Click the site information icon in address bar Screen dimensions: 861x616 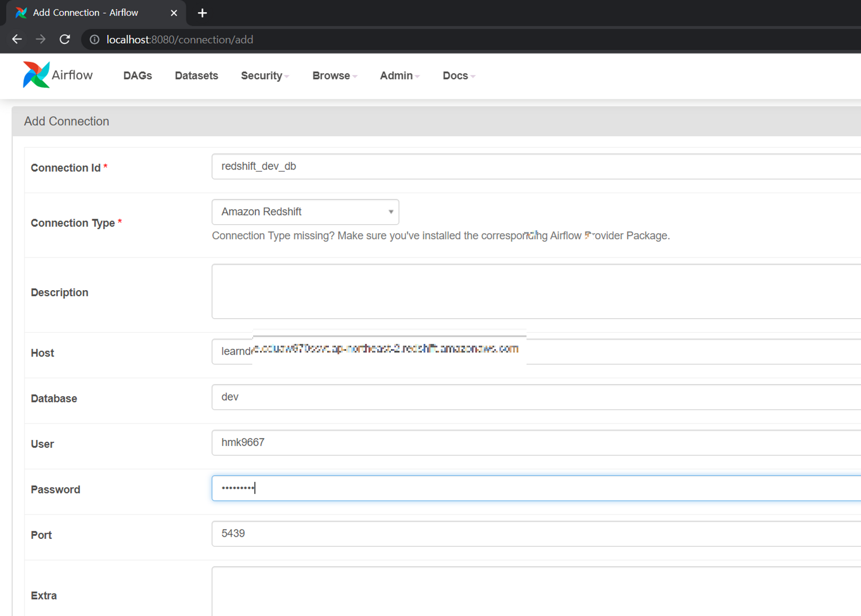coord(94,40)
